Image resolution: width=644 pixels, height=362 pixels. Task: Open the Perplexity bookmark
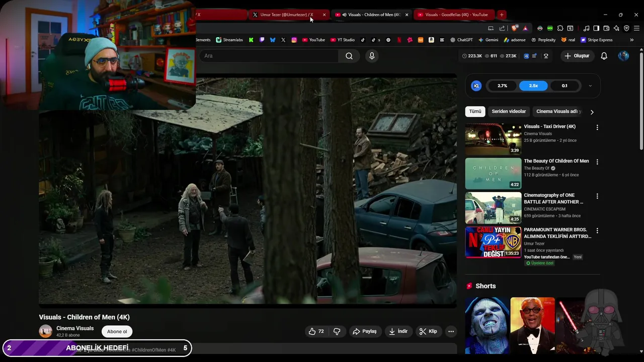click(x=543, y=40)
